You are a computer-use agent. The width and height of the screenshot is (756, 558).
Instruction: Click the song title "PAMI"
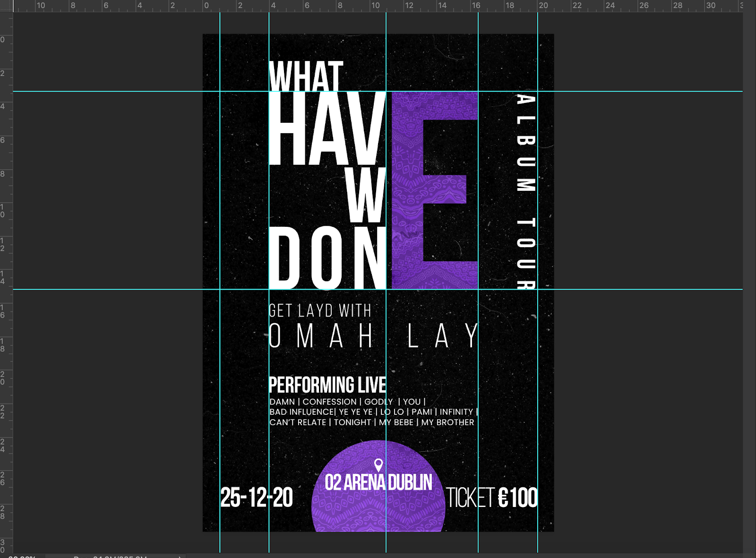(422, 412)
